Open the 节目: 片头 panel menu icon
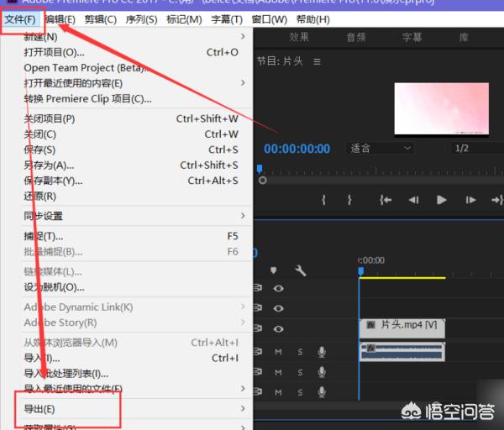Viewport: 504px width, 430px height. click(317, 61)
